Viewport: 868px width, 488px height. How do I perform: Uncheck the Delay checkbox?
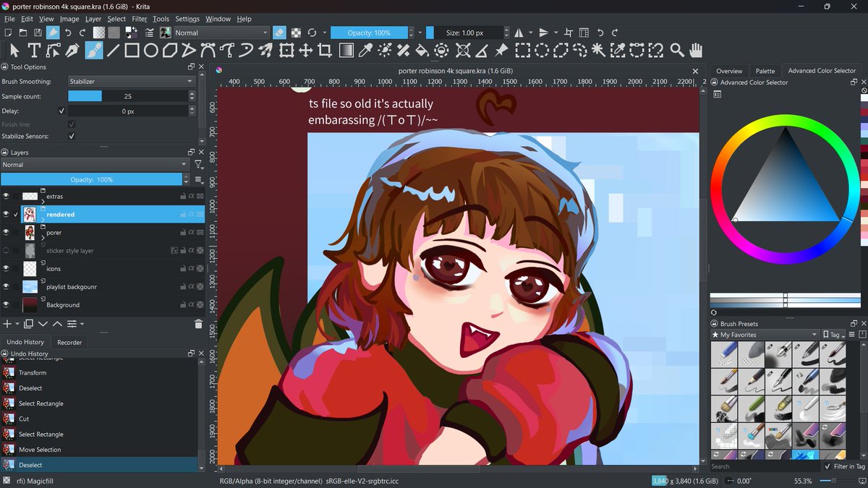pos(61,111)
